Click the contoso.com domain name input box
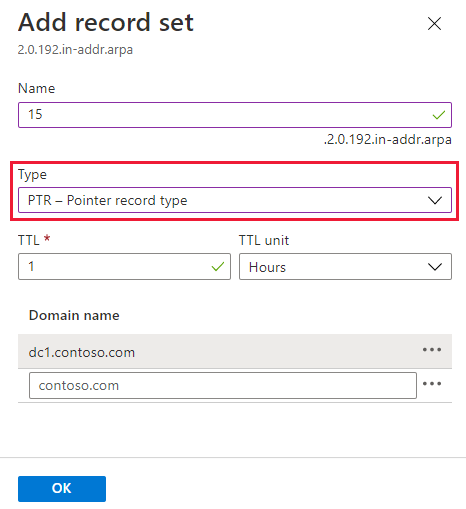This screenshot has height=509, width=466. (x=223, y=385)
